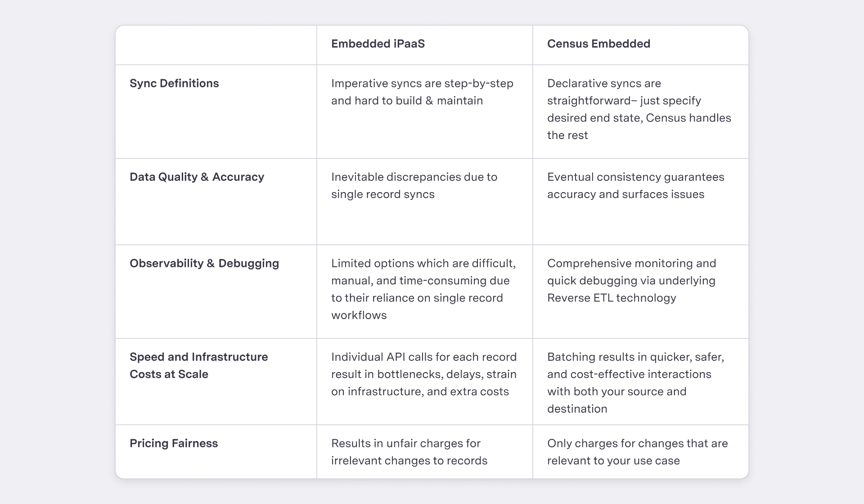Click the individual API calls description
The width and height of the screenshot is (864, 504).
pos(424,374)
